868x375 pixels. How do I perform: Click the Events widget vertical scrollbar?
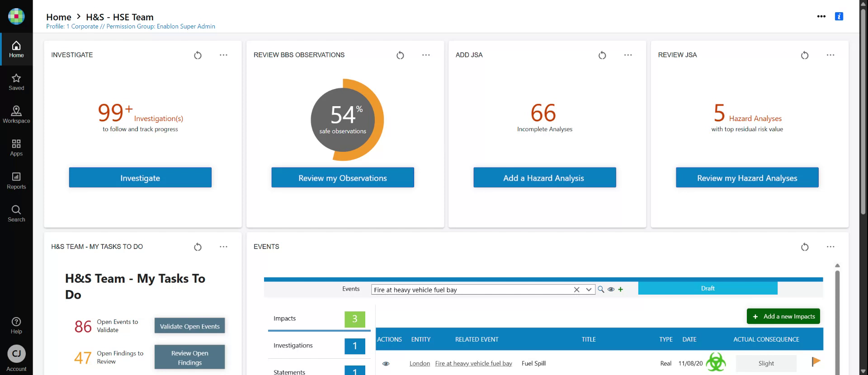point(837,316)
